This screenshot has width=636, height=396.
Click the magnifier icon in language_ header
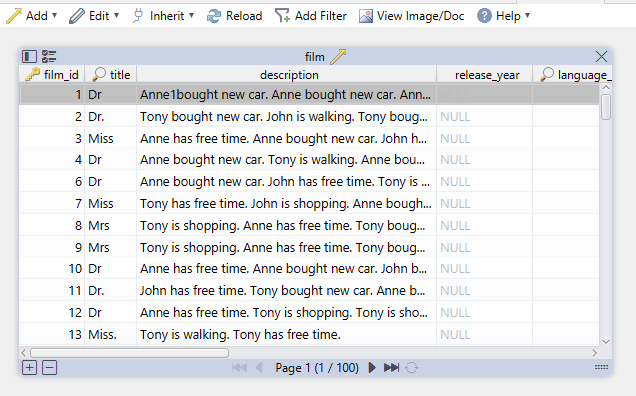547,74
